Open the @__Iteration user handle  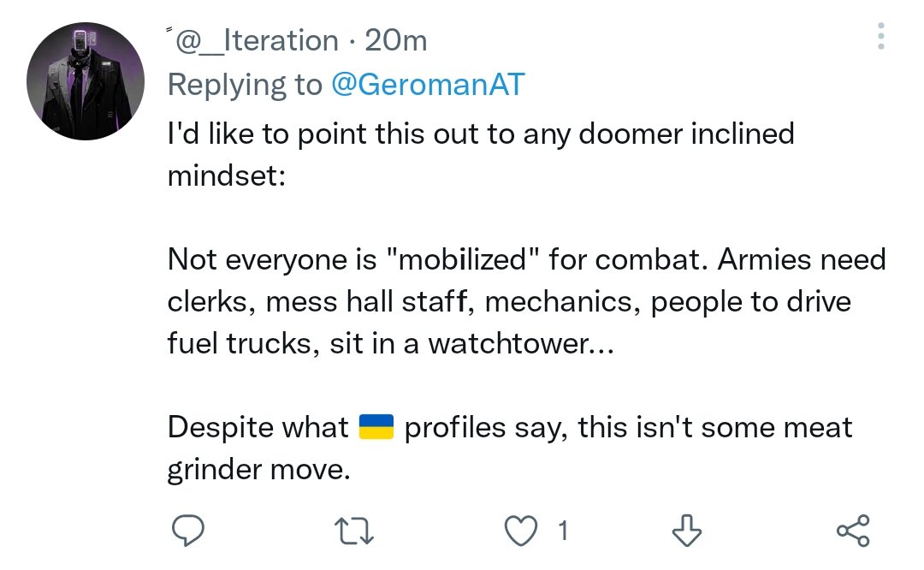click(258, 40)
